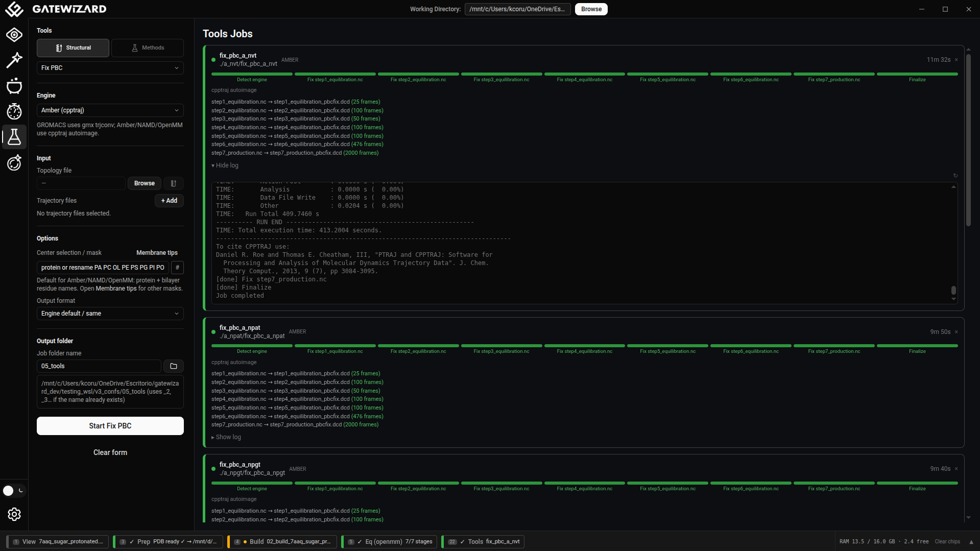Click the # mask helper button
980x551 pixels.
(177, 268)
